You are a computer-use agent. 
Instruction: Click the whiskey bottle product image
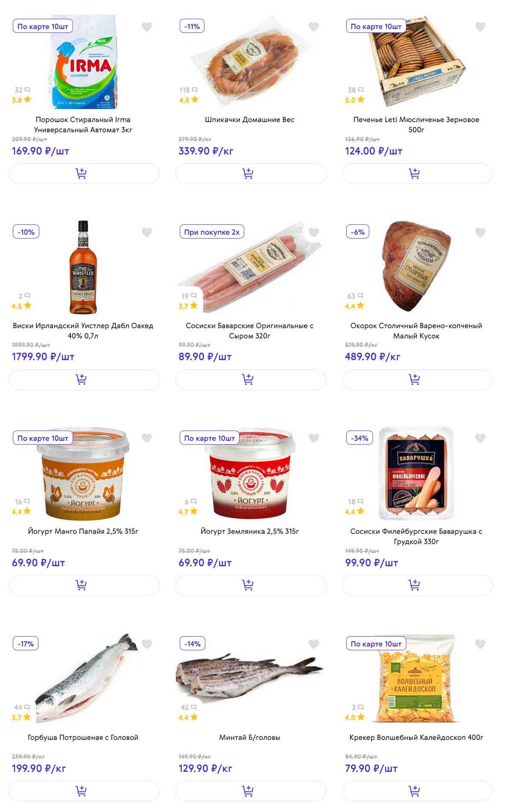(x=83, y=267)
